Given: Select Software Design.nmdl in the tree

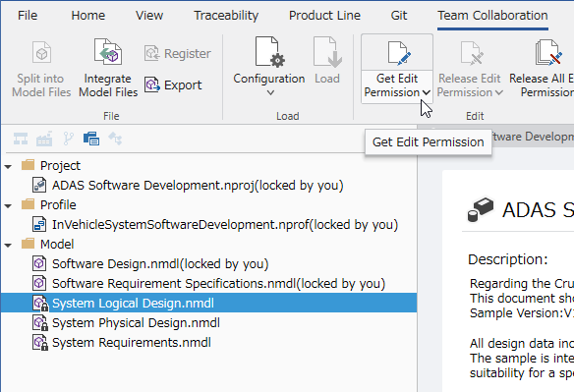Looking at the screenshot, I should pyautogui.click(x=160, y=263).
